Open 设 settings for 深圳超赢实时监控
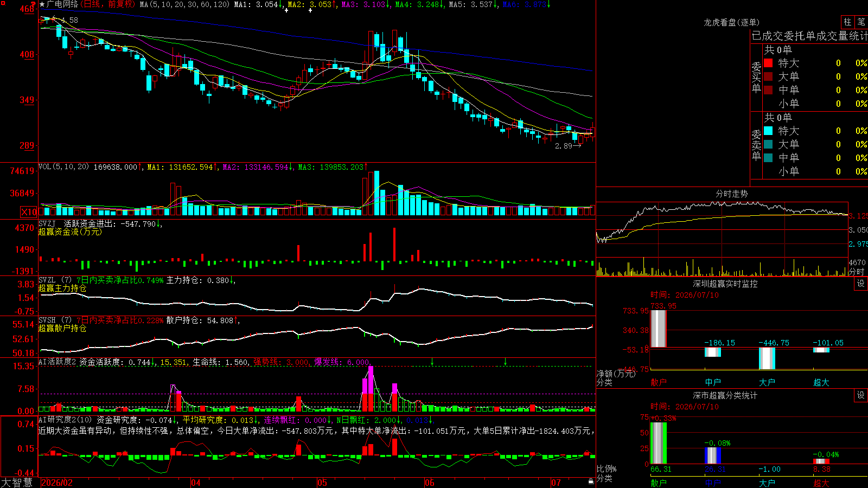 pos(861,284)
